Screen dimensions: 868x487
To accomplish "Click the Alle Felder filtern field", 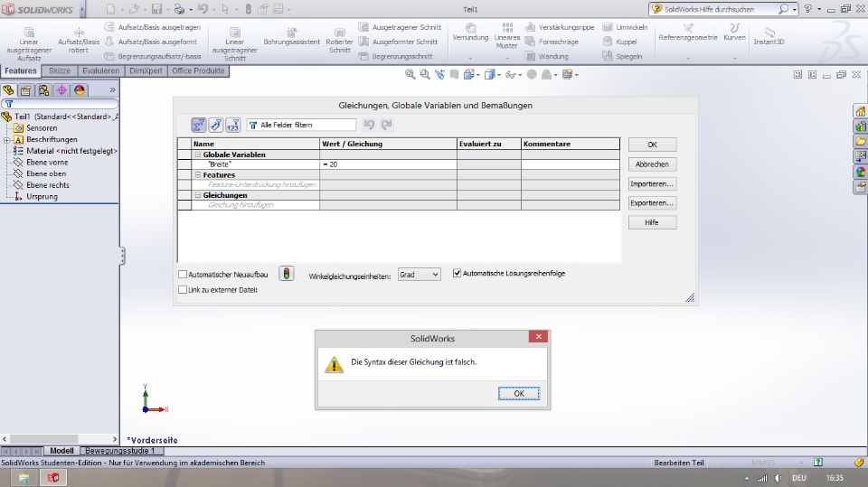I will pyautogui.click(x=301, y=125).
